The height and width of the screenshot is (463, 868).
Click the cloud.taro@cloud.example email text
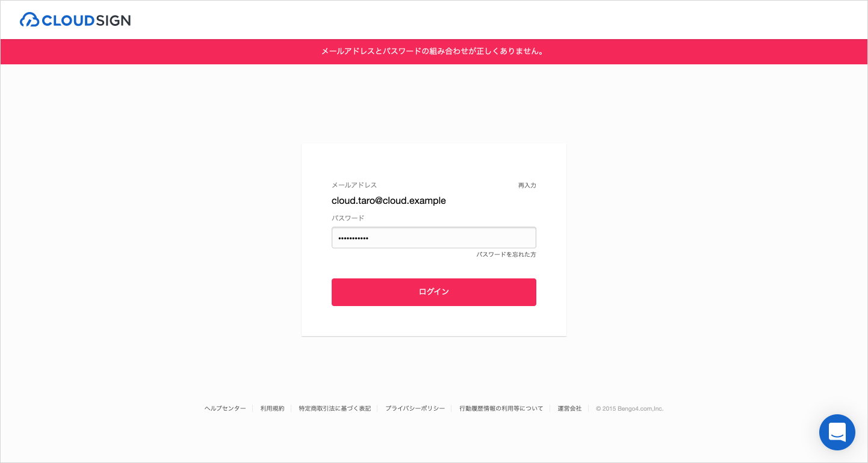(x=389, y=201)
